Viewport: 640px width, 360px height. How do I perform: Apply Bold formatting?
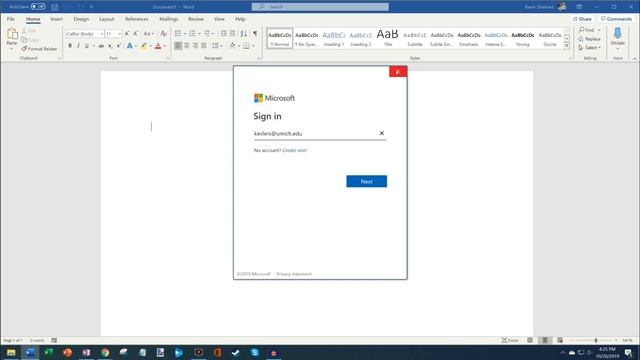point(70,46)
